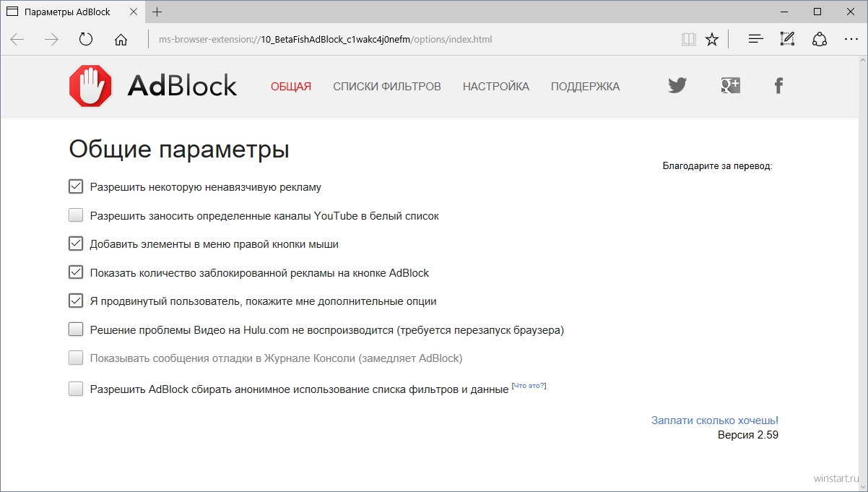This screenshot has width=868, height=492.
Task: Refresh the current page
Action: pos(86,39)
